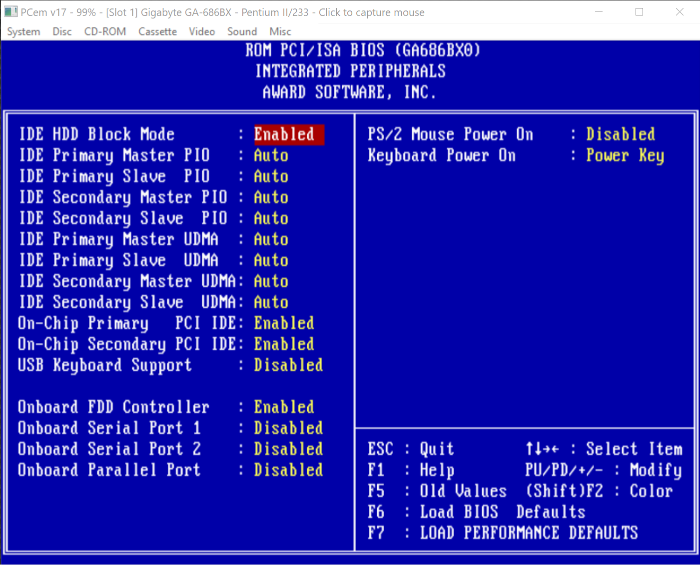The image size is (700, 565).
Task: Click IDE Primary Master PIO Auto value
Action: pyautogui.click(x=271, y=156)
